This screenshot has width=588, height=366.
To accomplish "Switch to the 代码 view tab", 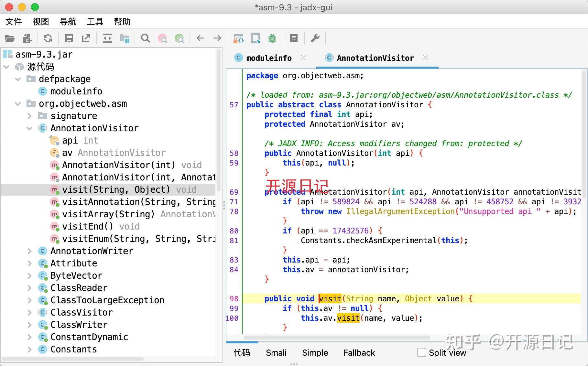I will [242, 352].
